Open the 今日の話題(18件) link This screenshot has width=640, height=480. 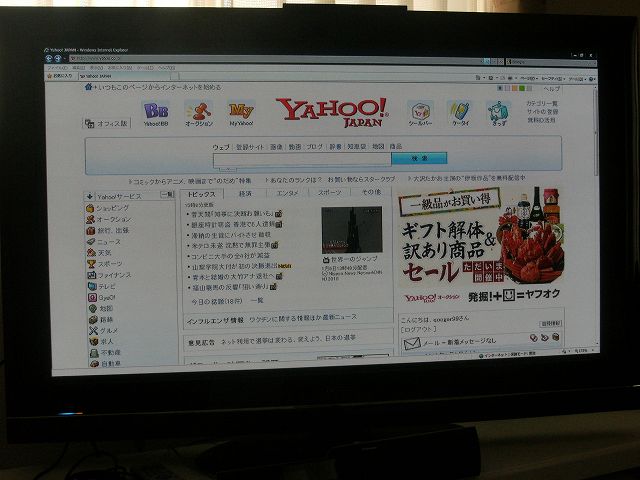(217, 301)
